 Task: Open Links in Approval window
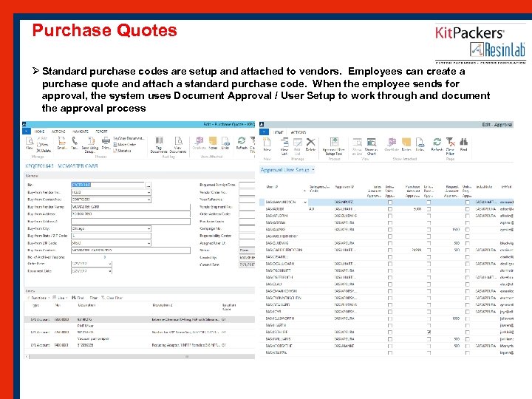click(420, 144)
